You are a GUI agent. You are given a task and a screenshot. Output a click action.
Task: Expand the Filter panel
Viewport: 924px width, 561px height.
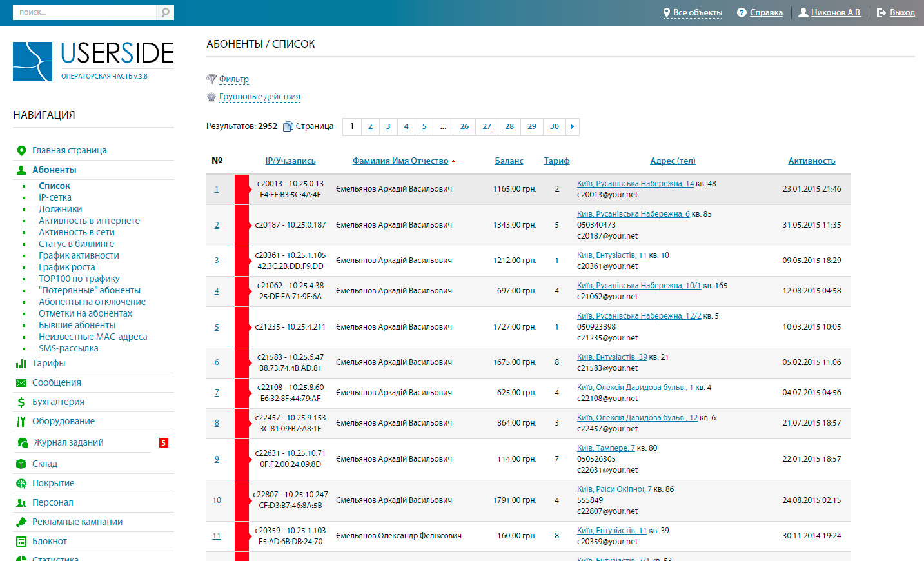233,79
